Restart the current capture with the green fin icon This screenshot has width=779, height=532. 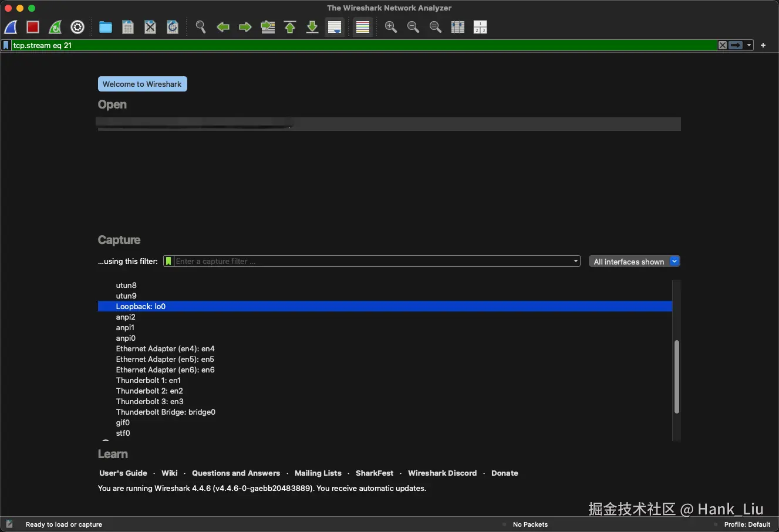click(x=55, y=27)
